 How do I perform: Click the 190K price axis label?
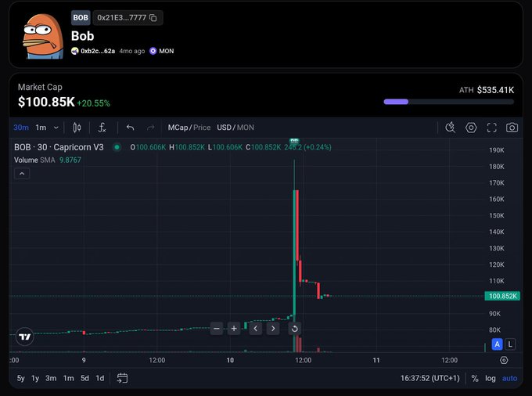click(496, 150)
